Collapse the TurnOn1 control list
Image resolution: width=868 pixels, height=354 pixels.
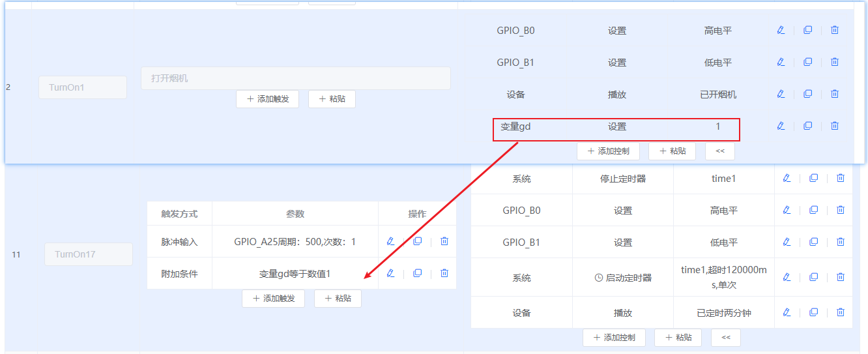pyautogui.click(x=720, y=151)
